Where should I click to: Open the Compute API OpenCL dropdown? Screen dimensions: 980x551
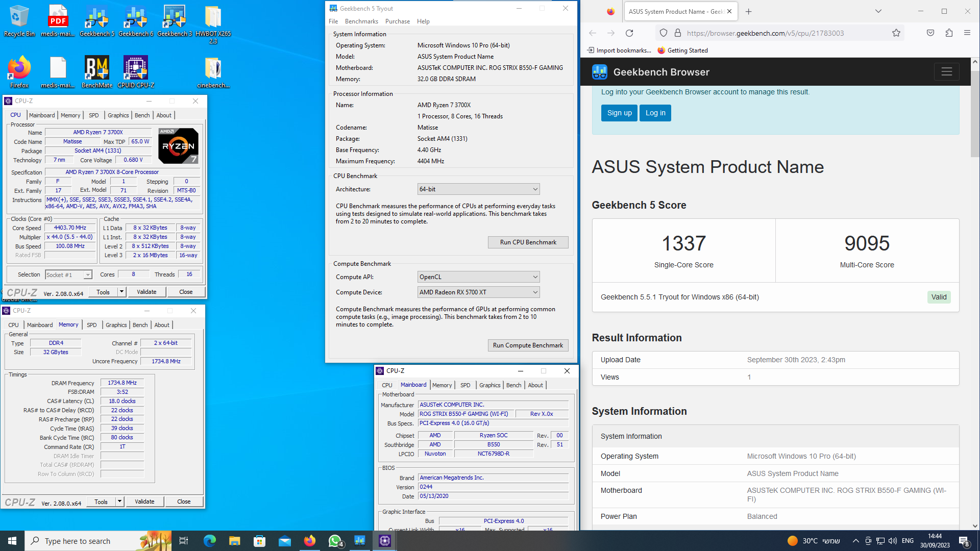pos(478,277)
